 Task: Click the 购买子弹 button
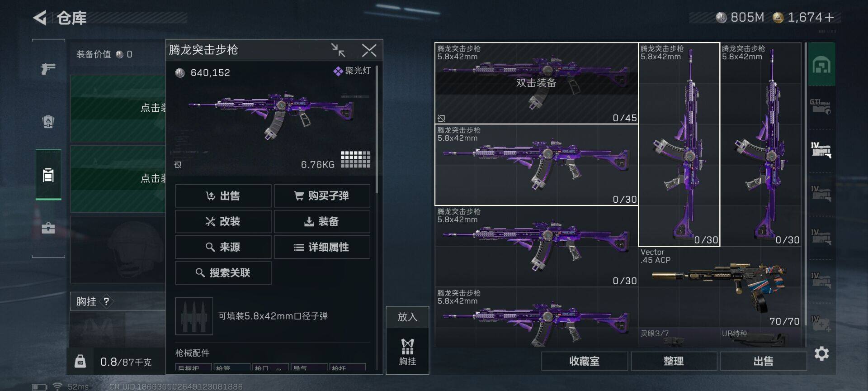coord(322,196)
